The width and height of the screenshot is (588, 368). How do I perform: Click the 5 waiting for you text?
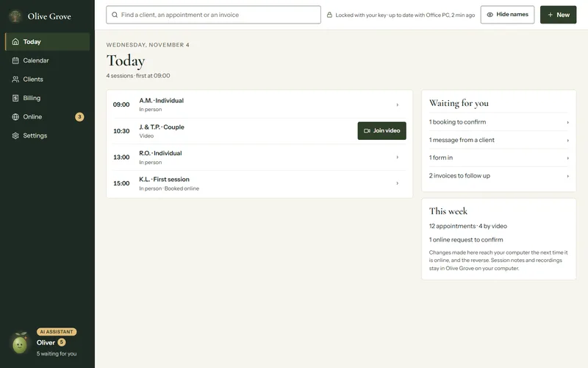[x=57, y=354]
